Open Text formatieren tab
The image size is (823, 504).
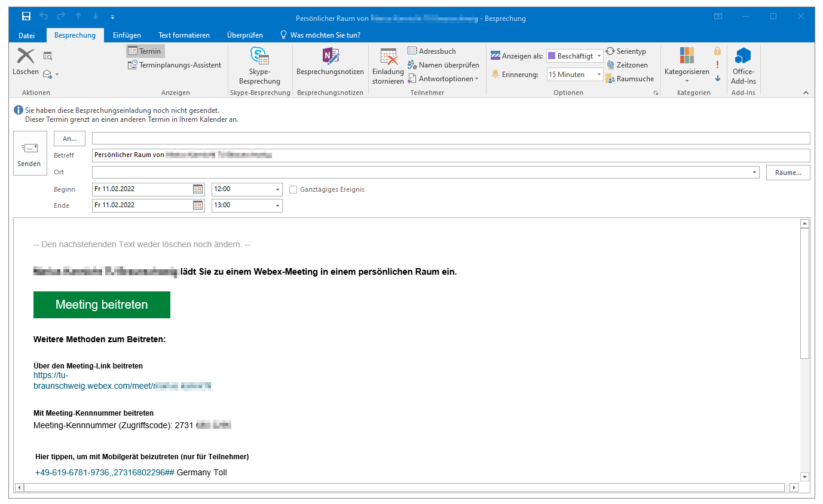pos(184,35)
